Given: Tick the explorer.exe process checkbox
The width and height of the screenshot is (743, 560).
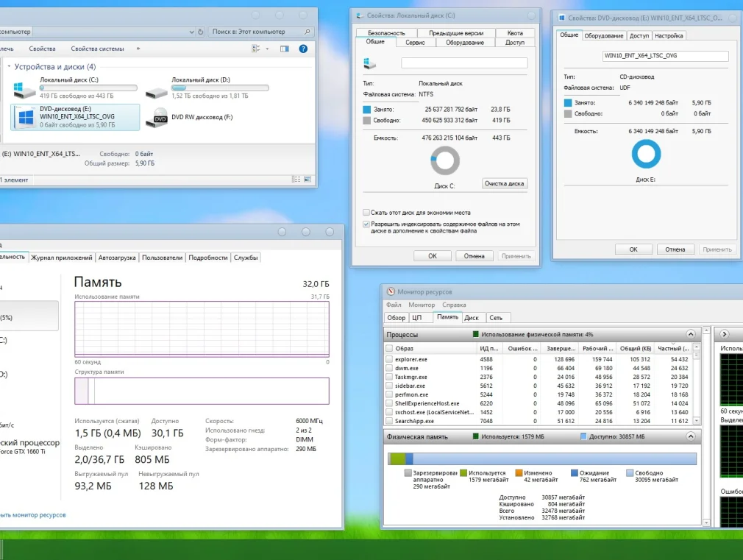Looking at the screenshot, I should pyautogui.click(x=389, y=359).
